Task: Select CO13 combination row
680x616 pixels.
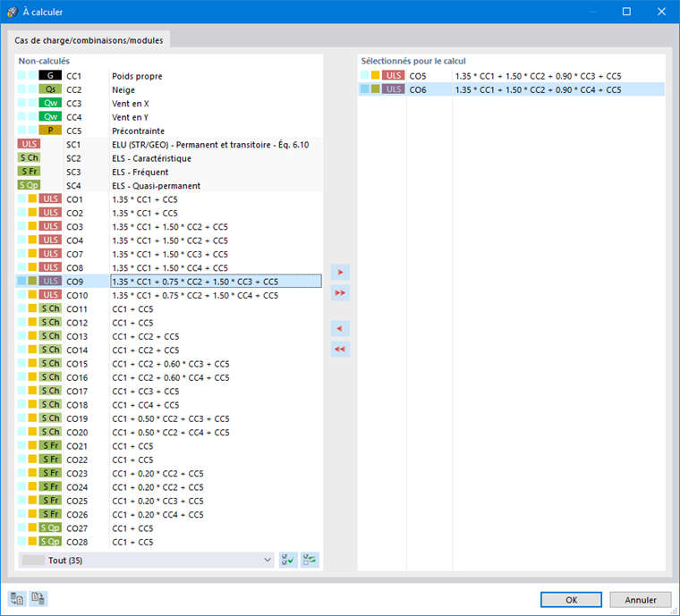Action: tap(169, 336)
